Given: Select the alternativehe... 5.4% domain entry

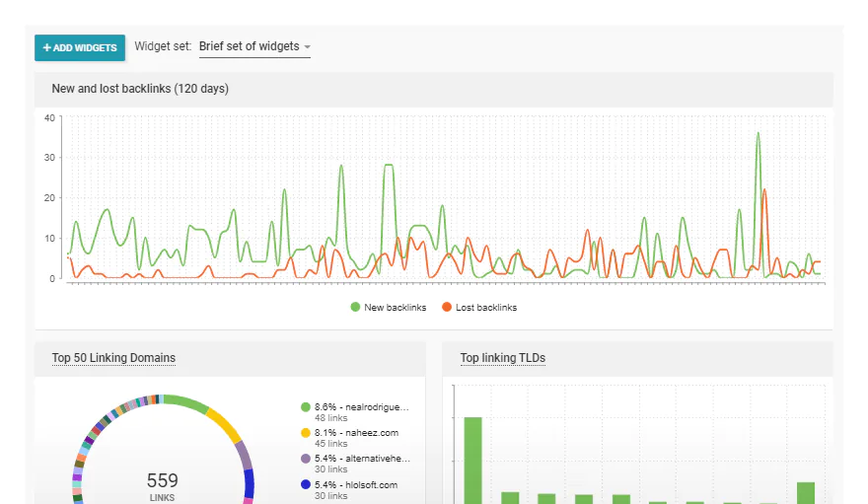Looking at the screenshot, I should tap(355, 464).
